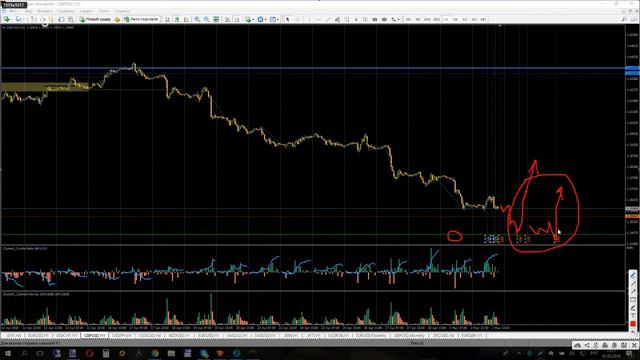The width and height of the screenshot is (640, 360).
Task: Switch to the XAUUSD.H1 chart tab
Action: point(265,336)
